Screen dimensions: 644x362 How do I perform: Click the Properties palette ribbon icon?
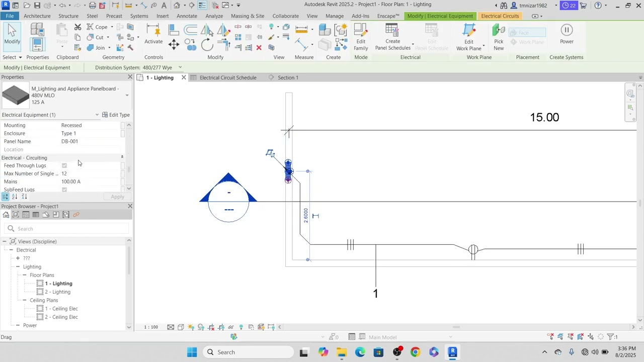37,44
